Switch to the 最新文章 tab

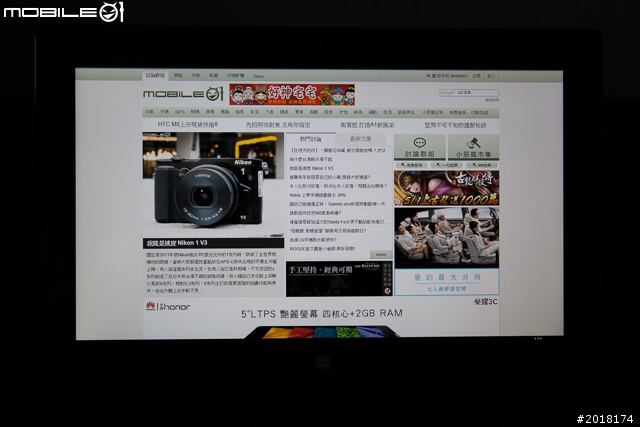coord(361,139)
